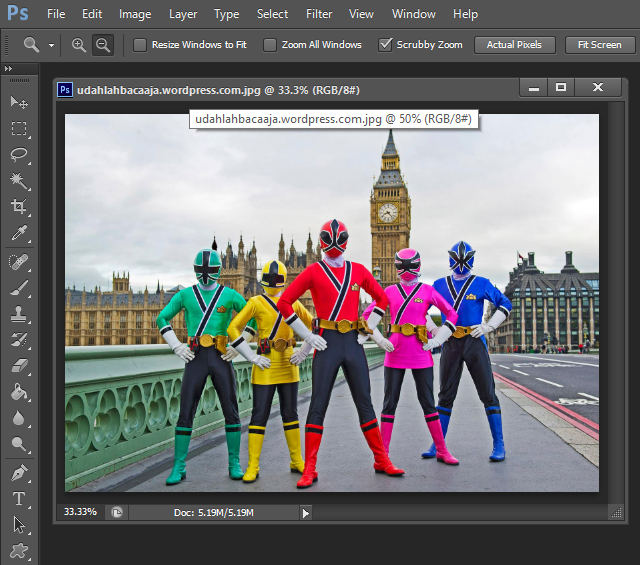Click the options bar gripper handle
640x565 pixels.
click(x=6, y=45)
